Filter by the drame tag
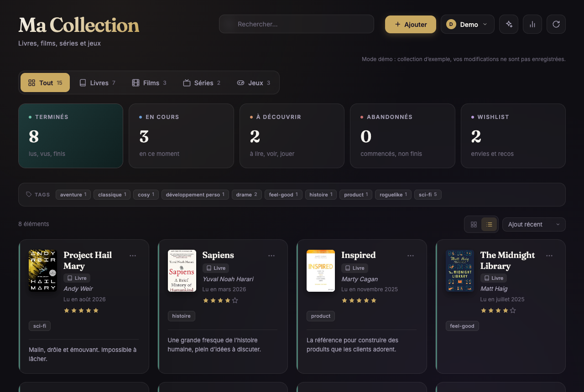The image size is (584, 392). pyautogui.click(x=247, y=195)
